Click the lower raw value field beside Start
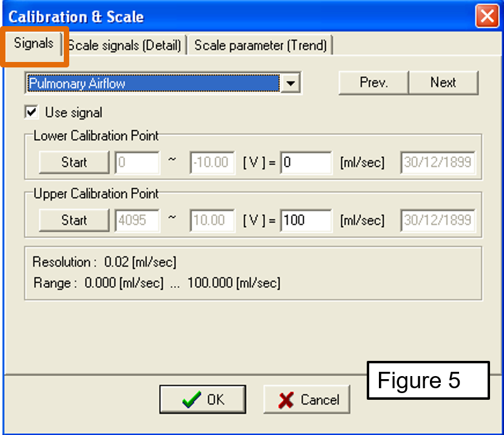 click(137, 163)
